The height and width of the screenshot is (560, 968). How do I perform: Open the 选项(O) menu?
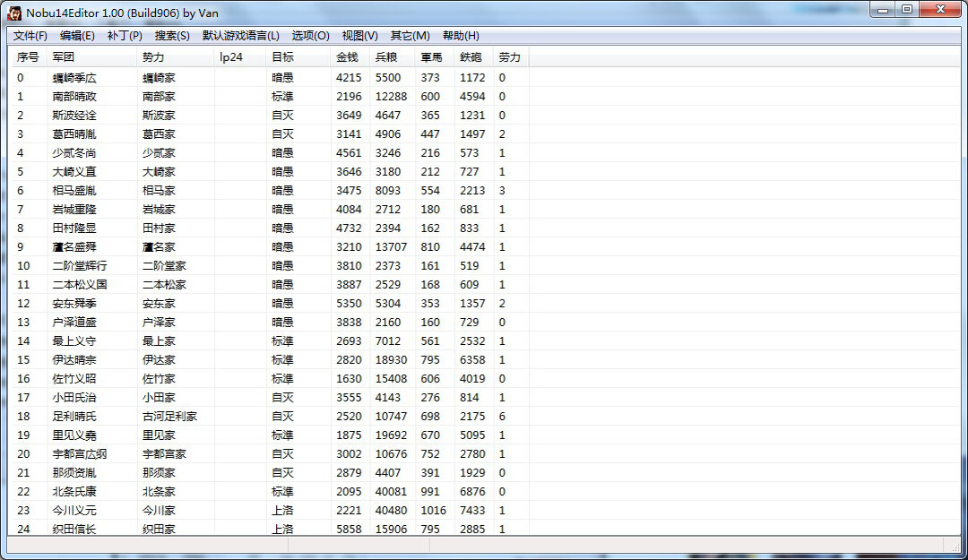point(310,36)
